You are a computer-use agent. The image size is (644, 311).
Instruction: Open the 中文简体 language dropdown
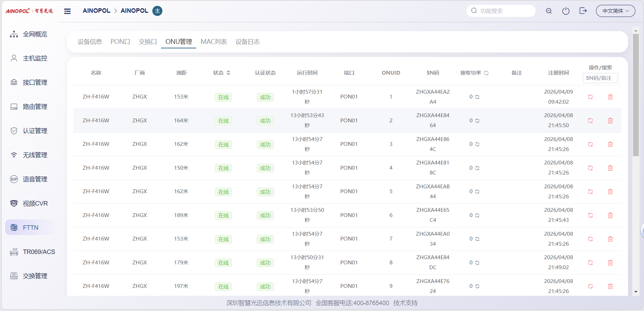pos(615,11)
